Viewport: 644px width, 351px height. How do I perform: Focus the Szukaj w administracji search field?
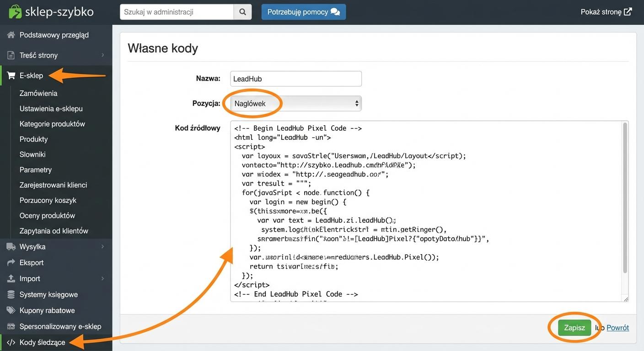[x=177, y=12]
